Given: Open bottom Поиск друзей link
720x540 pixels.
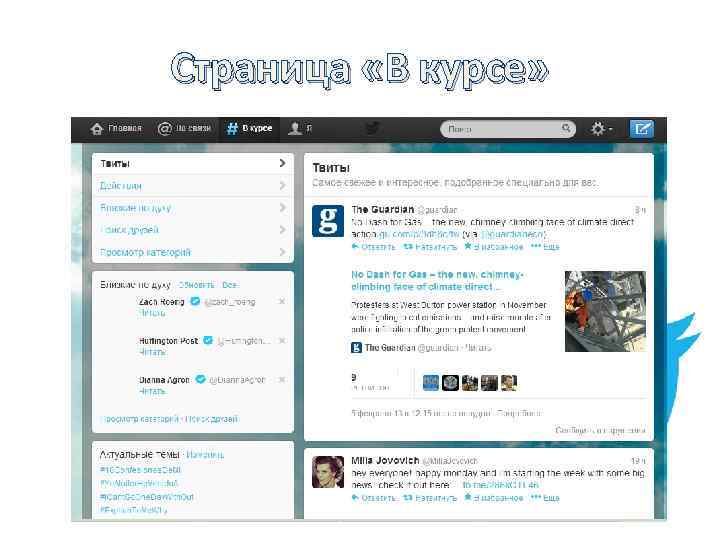Looking at the screenshot, I should click(212, 419).
